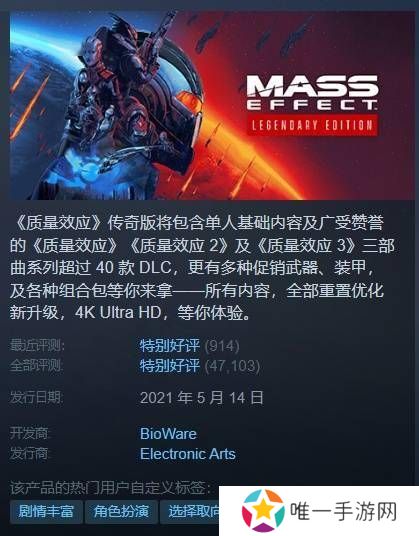Click the (914) recent review count
419x536 pixels.
pos(222,346)
